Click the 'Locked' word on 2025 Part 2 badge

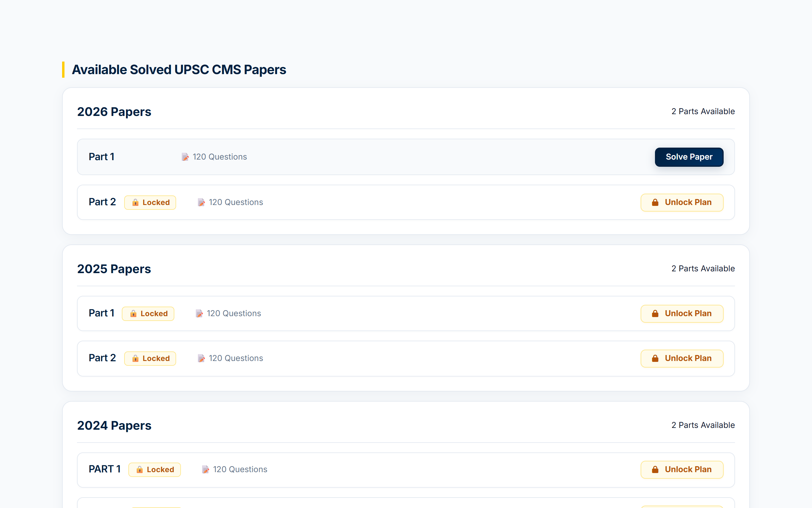click(x=156, y=359)
